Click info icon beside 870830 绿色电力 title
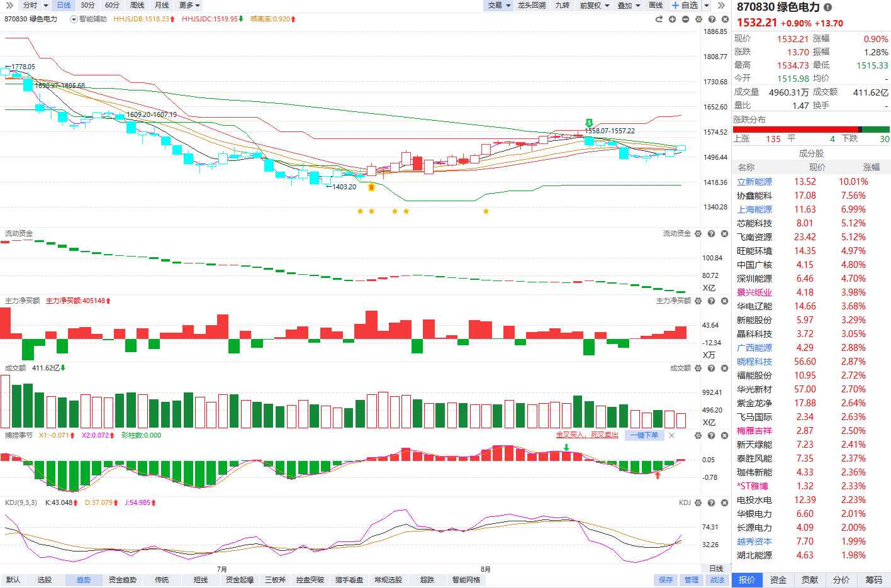This screenshot has height=588, width=891. coord(827,7)
